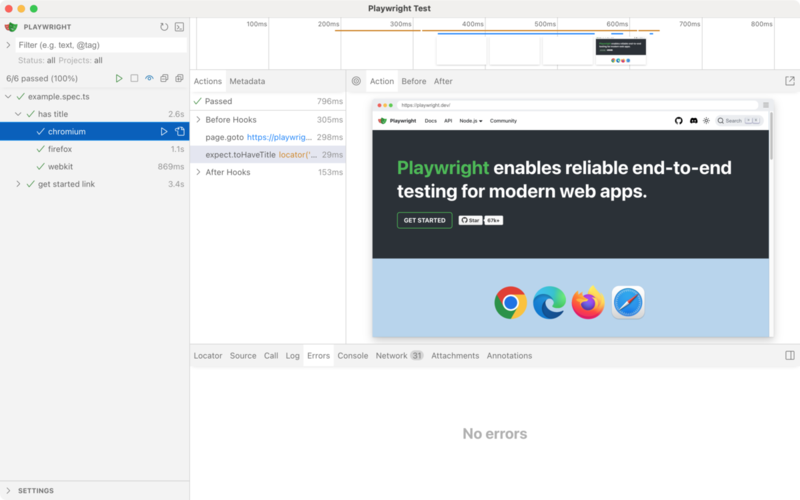Click the pick locator target icon
The image size is (800, 500).
[x=356, y=81]
